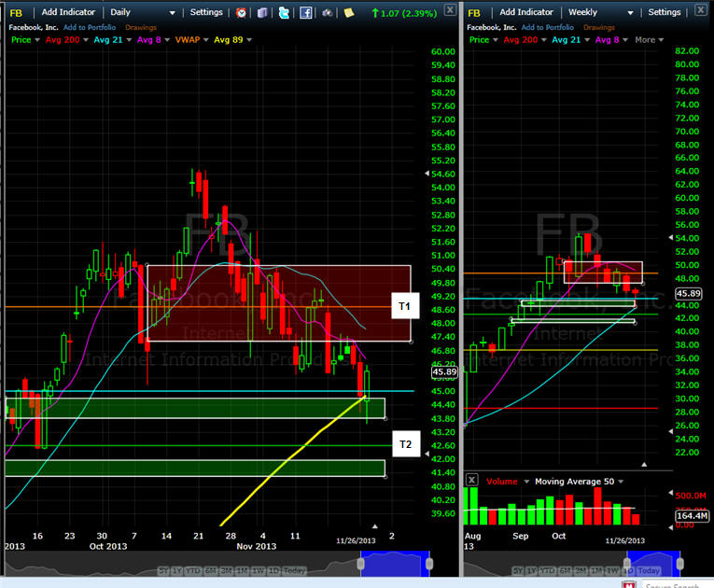Screen dimensions: 714x588
Task: Click FB ticker symbol in daily chart
Action: coord(16,13)
